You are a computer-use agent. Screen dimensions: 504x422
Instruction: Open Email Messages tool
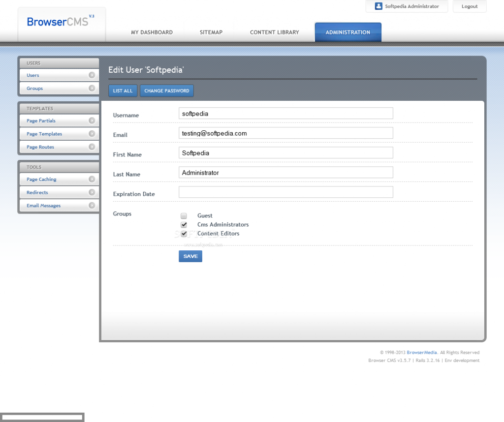pos(59,206)
